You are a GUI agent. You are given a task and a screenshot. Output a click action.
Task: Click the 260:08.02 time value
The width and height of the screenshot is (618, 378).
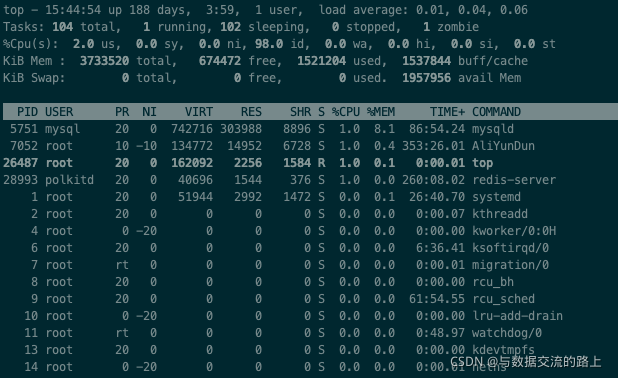pyautogui.click(x=434, y=180)
